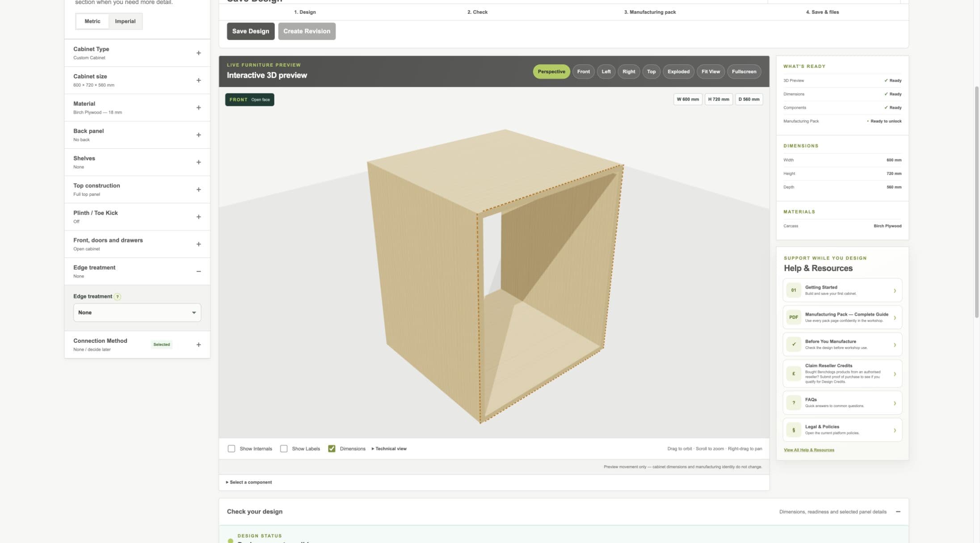Expand the Shelves section
The image size is (980, 543).
click(137, 162)
